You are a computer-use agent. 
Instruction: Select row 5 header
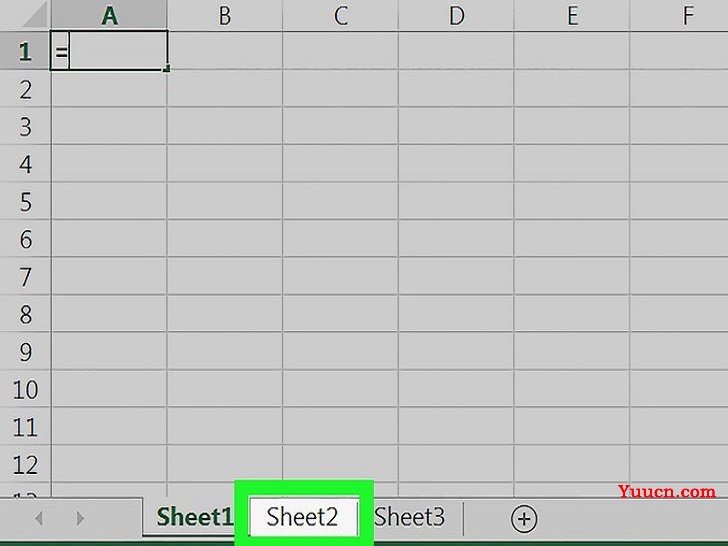point(25,202)
